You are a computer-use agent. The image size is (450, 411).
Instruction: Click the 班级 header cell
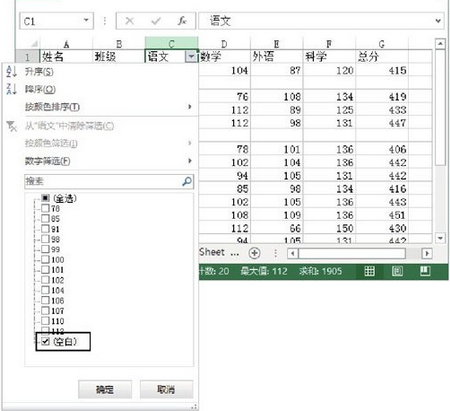[119, 56]
